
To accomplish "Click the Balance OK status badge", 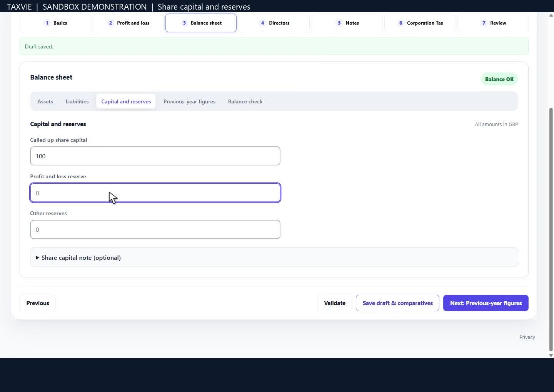I will click(x=499, y=79).
